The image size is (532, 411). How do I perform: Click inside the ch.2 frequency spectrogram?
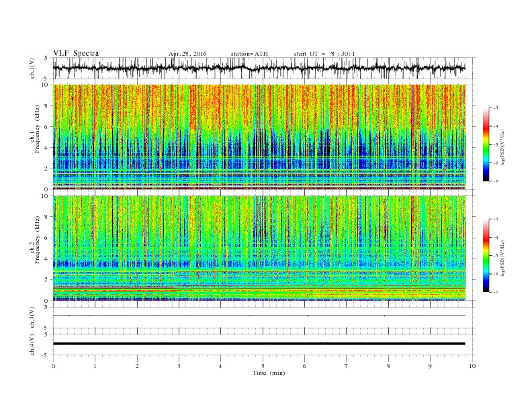(x=259, y=248)
